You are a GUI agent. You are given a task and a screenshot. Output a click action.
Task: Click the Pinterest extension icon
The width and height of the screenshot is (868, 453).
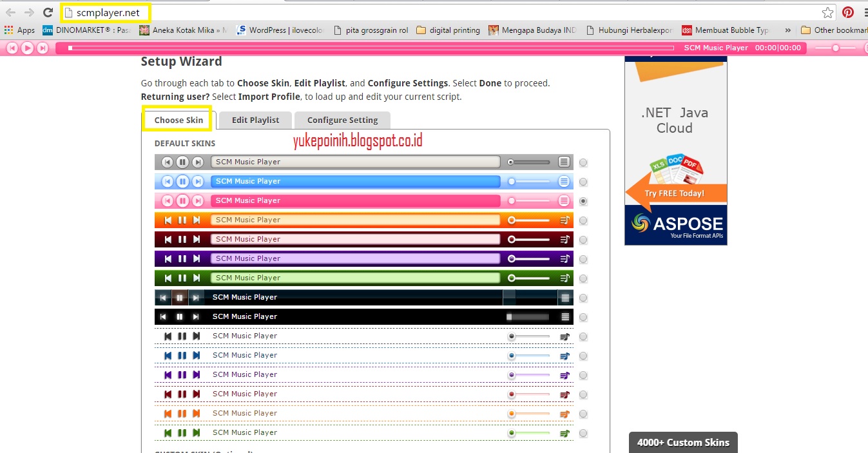click(848, 12)
